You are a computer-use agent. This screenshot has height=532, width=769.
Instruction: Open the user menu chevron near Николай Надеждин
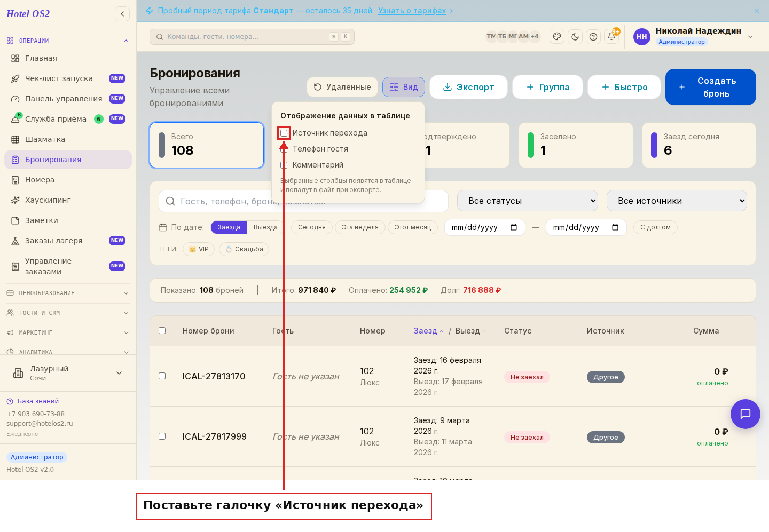pyautogui.click(x=750, y=37)
